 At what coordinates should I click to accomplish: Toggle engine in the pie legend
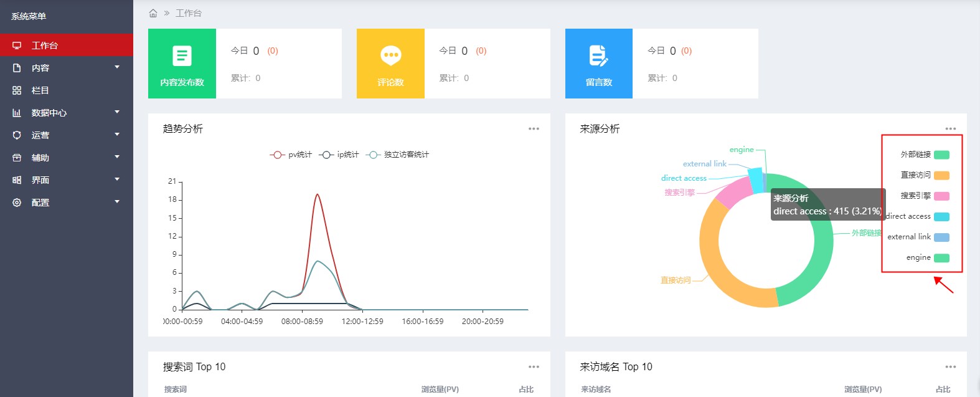click(x=928, y=257)
